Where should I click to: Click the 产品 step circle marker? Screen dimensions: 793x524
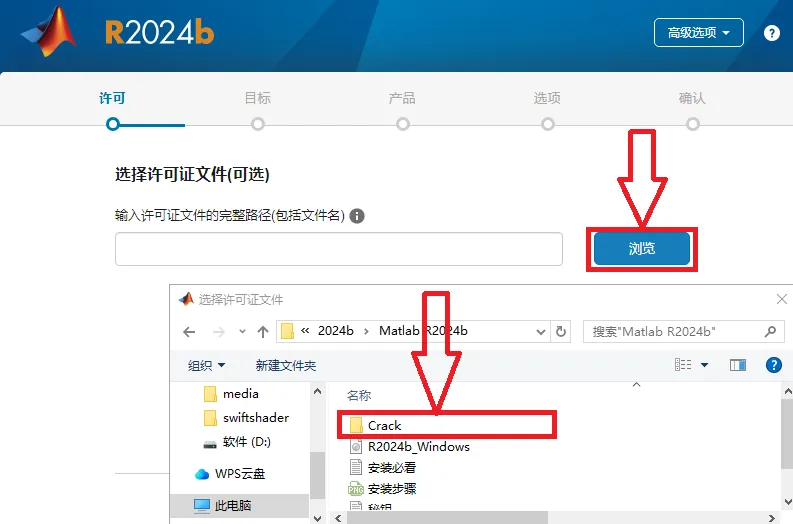point(403,124)
